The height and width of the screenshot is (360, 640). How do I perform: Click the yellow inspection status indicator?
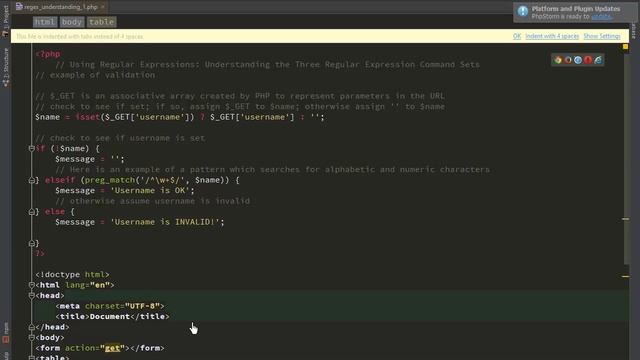coord(625,47)
